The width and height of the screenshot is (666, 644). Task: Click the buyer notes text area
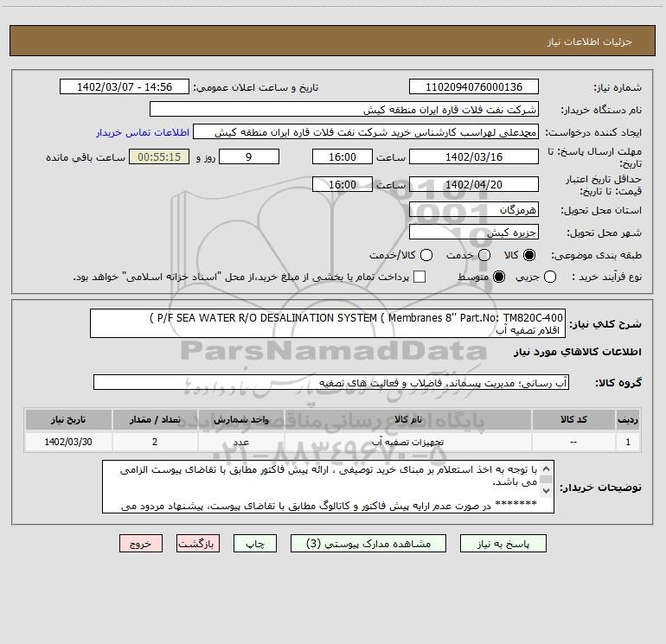tap(328, 487)
